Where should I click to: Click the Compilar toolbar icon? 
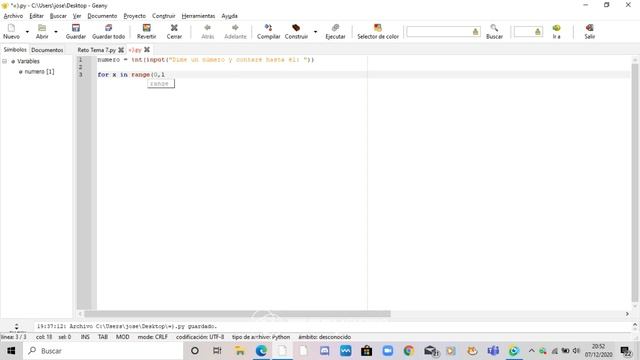[268, 28]
